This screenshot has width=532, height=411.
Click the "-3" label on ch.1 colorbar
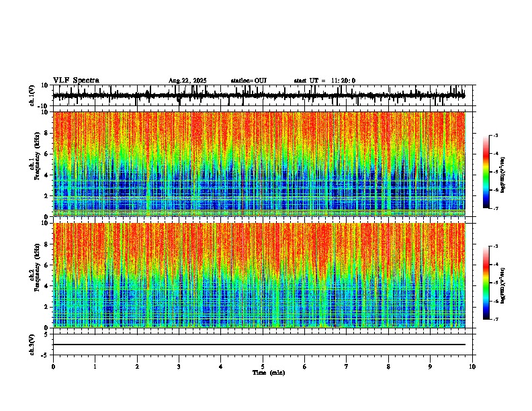pos(495,135)
